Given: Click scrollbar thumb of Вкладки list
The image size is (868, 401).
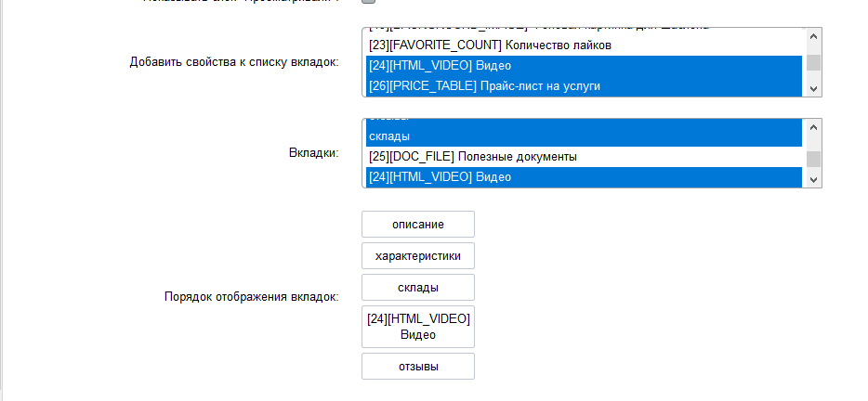Looking at the screenshot, I should (813, 160).
